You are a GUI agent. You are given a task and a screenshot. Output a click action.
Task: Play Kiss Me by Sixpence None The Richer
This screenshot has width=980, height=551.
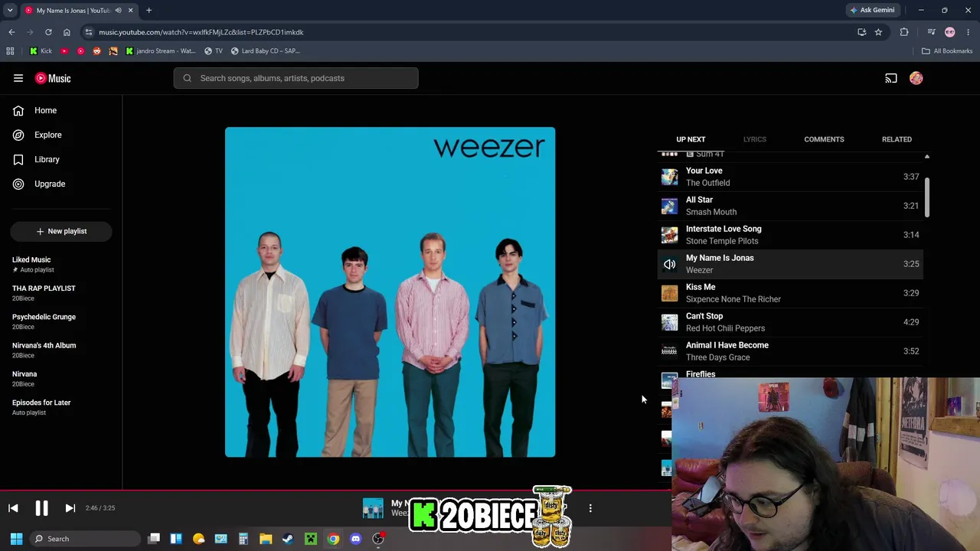point(791,293)
